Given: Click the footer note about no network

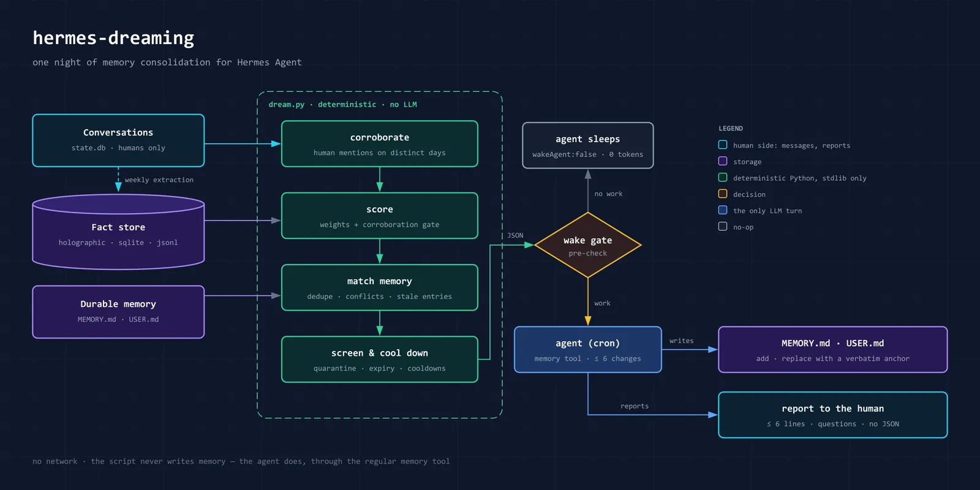Looking at the screenshot, I should coord(241,461).
